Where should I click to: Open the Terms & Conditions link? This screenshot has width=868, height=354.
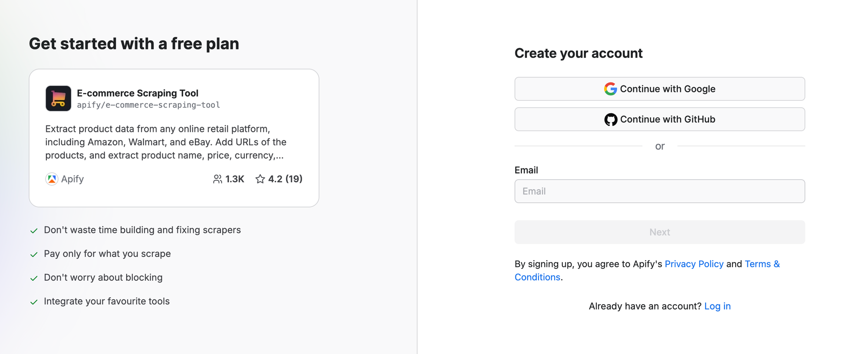tap(762, 264)
